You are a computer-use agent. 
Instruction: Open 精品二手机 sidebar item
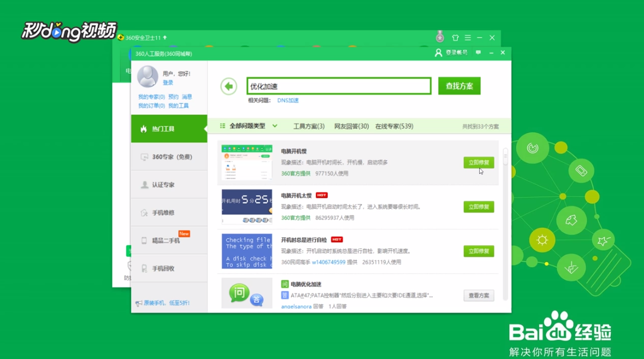pos(169,240)
